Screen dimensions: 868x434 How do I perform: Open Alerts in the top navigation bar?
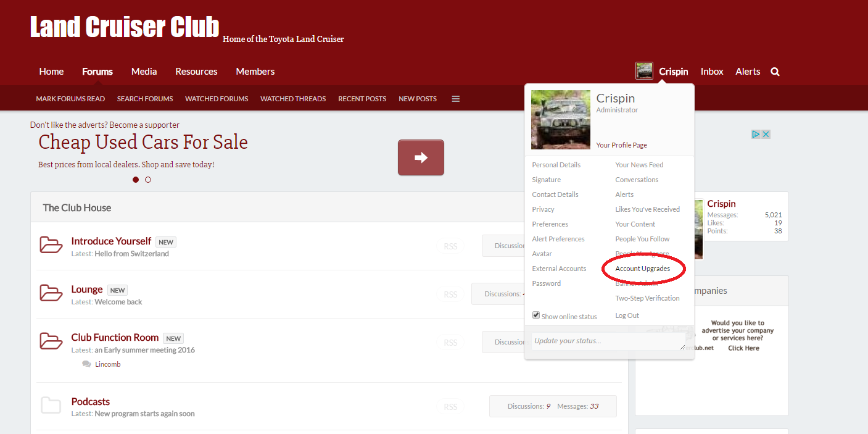(748, 72)
